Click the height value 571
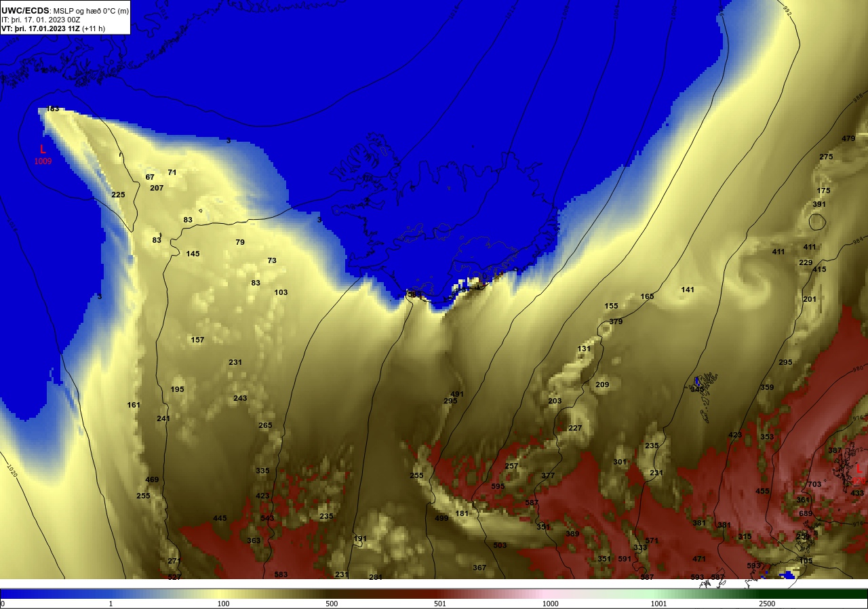 click(652, 541)
